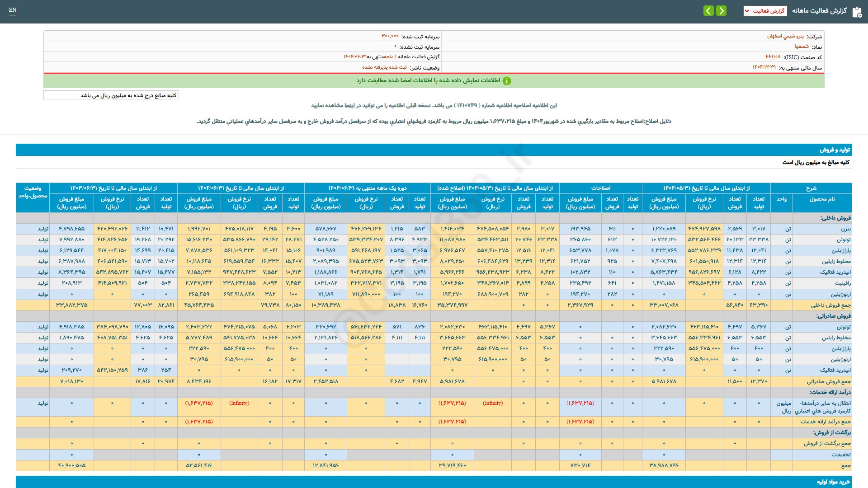The image size is (868, 488).
Task: Click the خرید مواد اولیه section header
Action: pyautogui.click(x=833, y=482)
